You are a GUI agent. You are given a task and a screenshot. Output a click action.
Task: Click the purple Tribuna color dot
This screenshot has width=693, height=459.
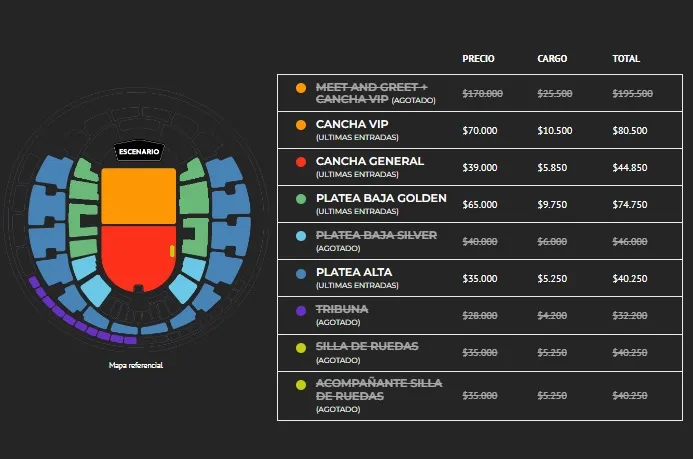[x=301, y=310]
